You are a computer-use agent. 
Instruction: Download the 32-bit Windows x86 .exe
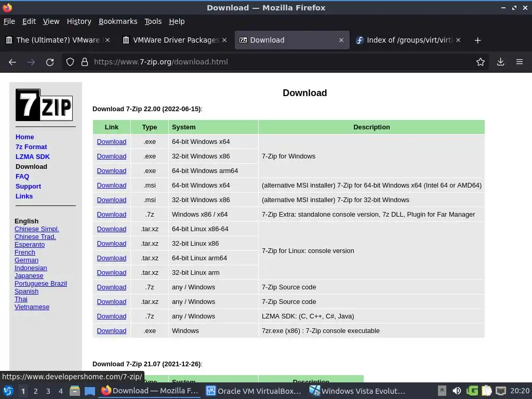112,156
